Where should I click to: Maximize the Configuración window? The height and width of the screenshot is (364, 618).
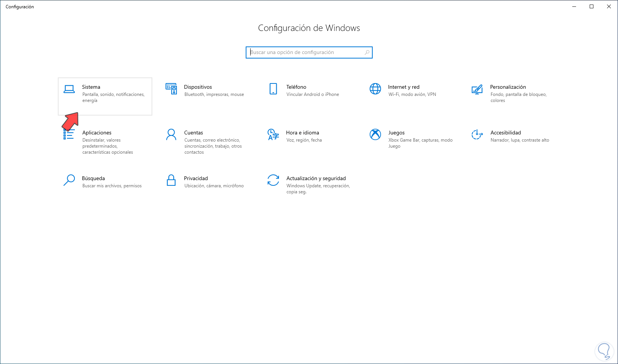(592, 6)
